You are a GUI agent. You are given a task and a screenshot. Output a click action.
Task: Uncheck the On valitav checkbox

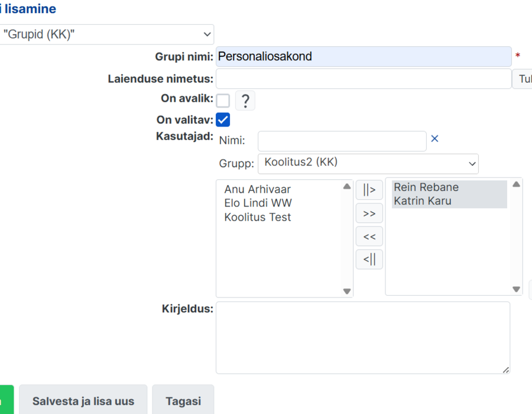pyautogui.click(x=223, y=120)
